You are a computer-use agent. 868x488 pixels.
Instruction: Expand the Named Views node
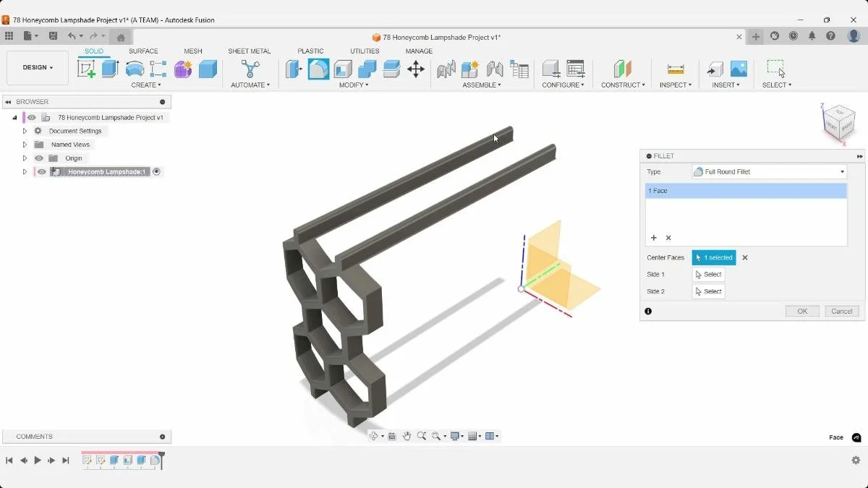(x=25, y=145)
